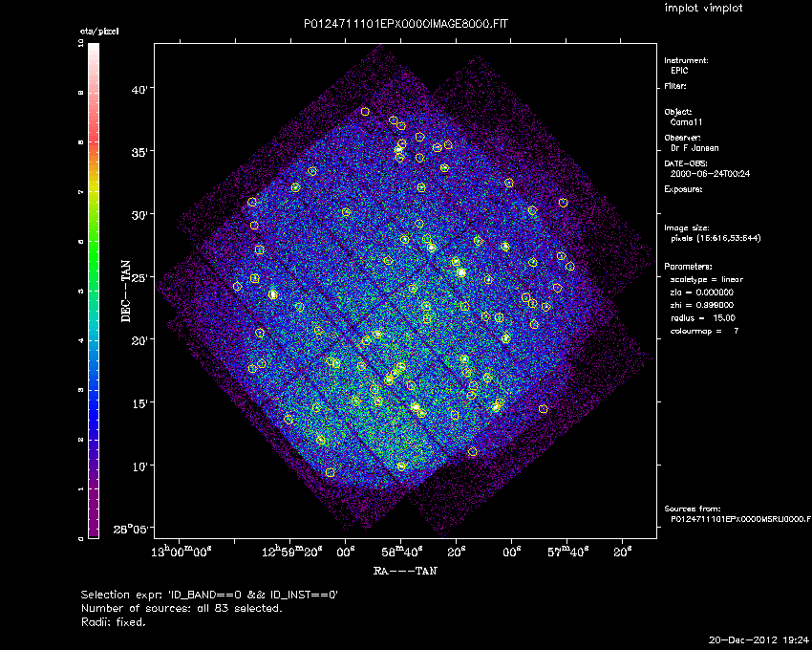
Task: Select the date value 2000-06-24T00:24
Action: pyautogui.click(x=710, y=174)
